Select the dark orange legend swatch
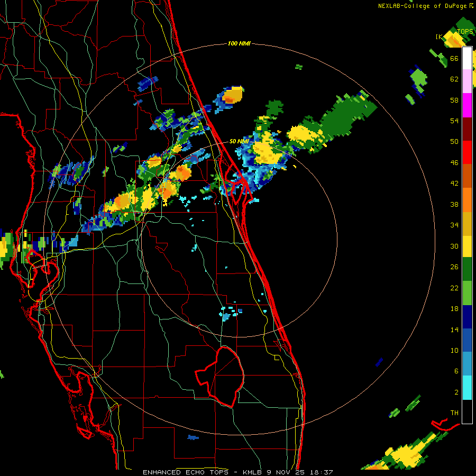Viewport: 476px width, 476px height. coord(467,176)
